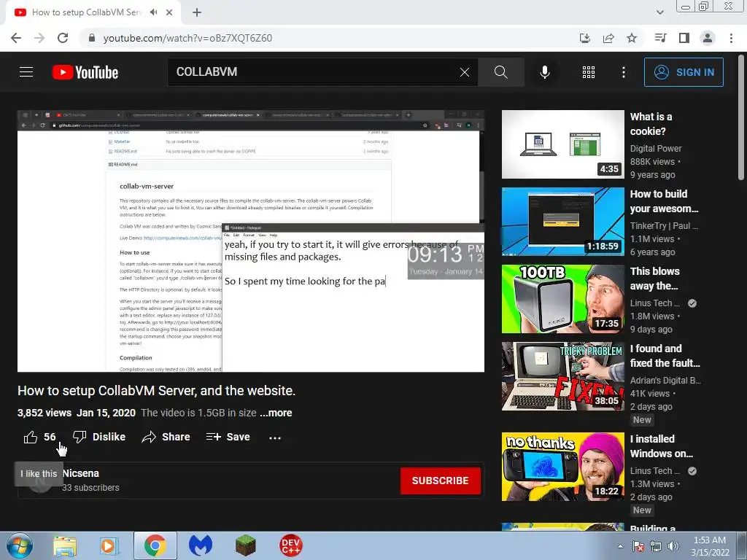Open more actions ellipsis under the video
This screenshot has height=560, width=747.
275,437
